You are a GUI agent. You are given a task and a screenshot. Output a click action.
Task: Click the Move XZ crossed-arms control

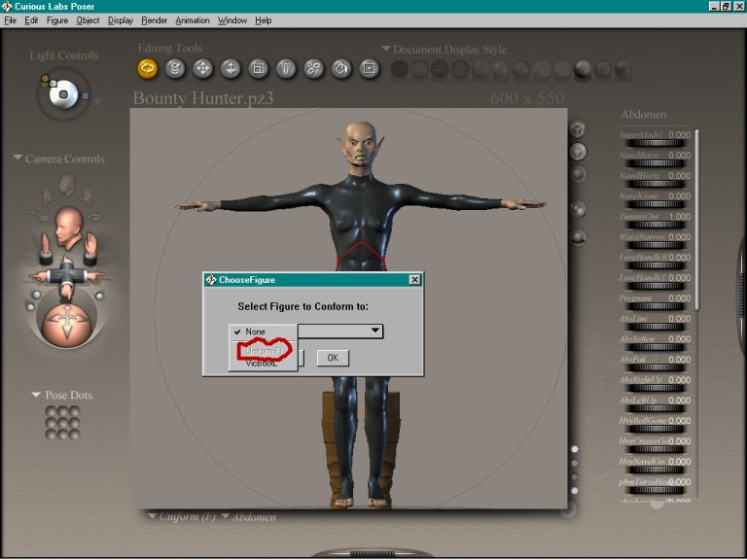pos(67,276)
